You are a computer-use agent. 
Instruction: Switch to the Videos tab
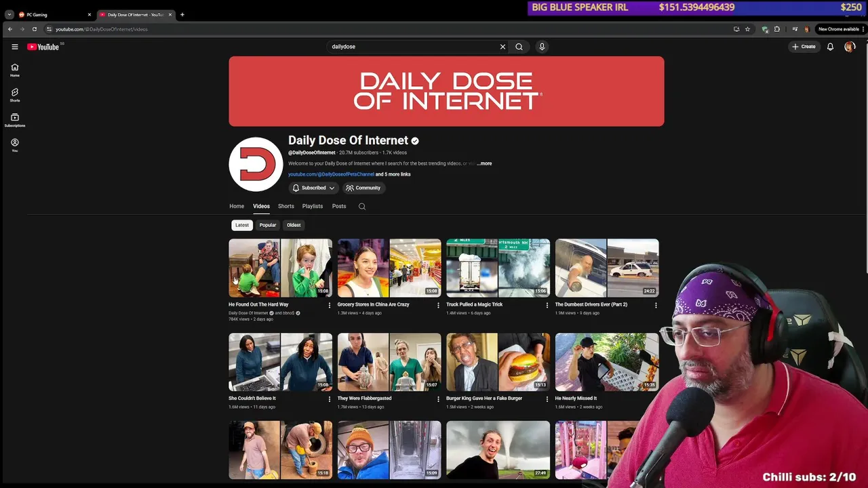[261, 206]
